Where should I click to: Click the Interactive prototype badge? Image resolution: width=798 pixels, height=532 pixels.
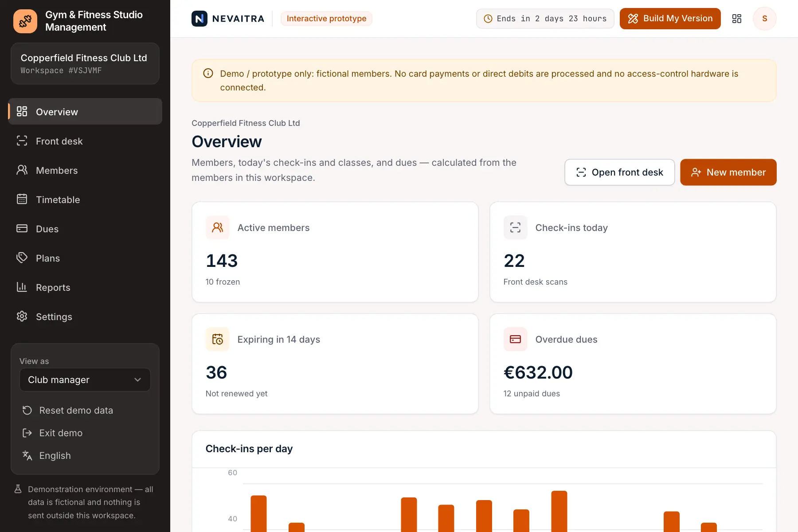[x=326, y=19]
